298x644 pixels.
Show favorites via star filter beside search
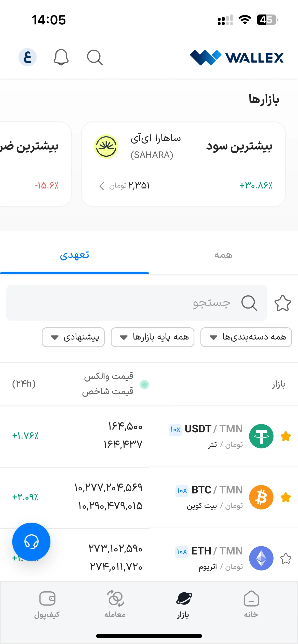pyautogui.click(x=283, y=303)
